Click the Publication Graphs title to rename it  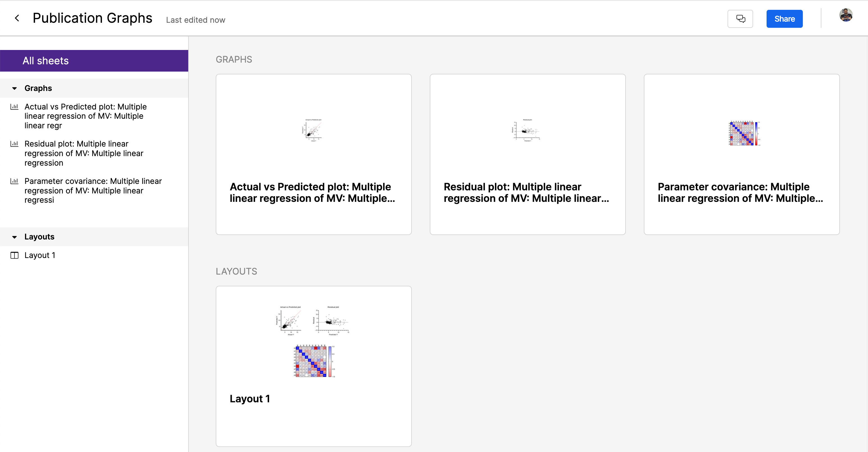tap(92, 17)
